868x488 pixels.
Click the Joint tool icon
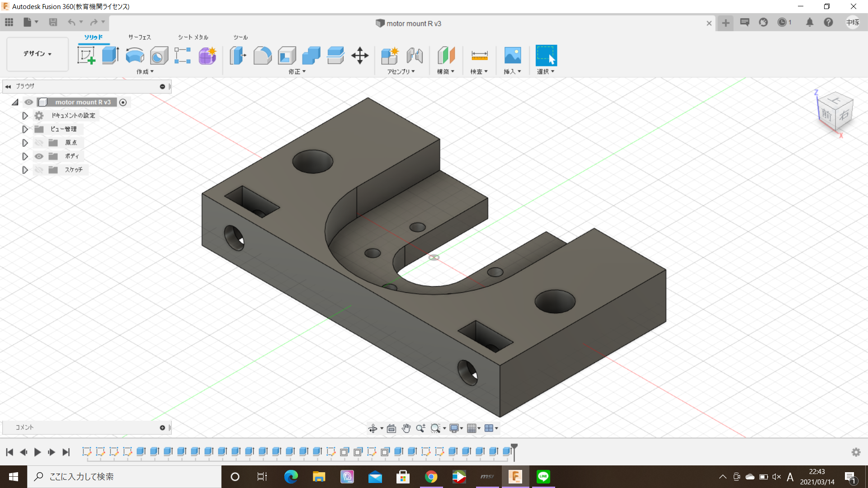415,56
